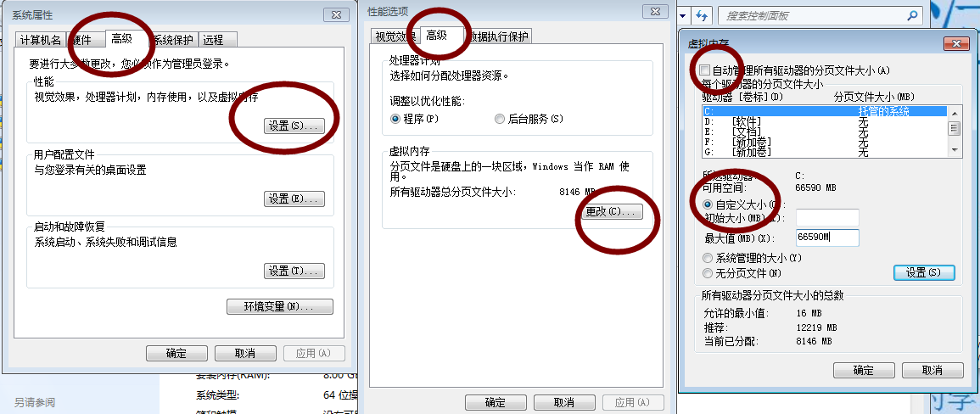The width and height of the screenshot is (980, 414).
Task: Select the 自定义大小 radio button
Action: point(708,204)
